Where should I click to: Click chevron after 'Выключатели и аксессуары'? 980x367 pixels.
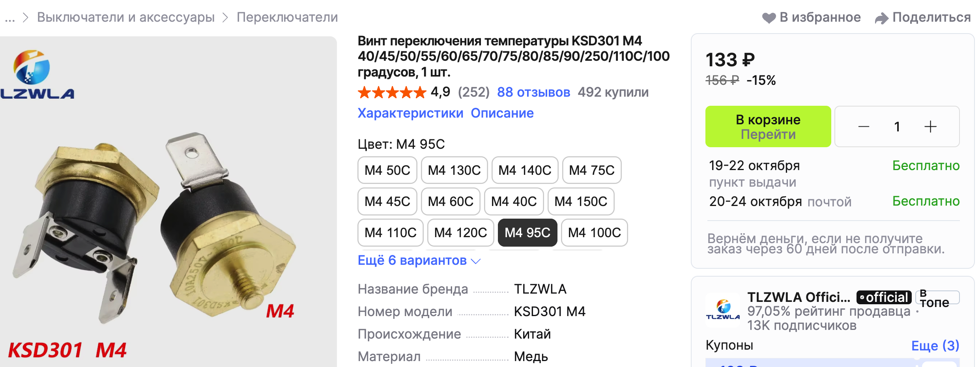point(225,18)
